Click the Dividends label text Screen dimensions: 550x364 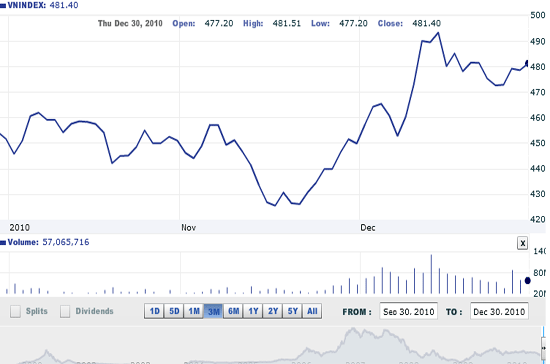[94, 311]
